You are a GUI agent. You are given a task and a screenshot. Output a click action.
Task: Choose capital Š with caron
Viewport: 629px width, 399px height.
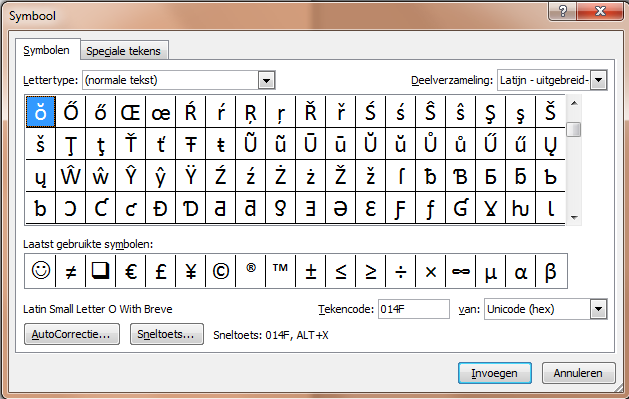[x=550, y=112]
